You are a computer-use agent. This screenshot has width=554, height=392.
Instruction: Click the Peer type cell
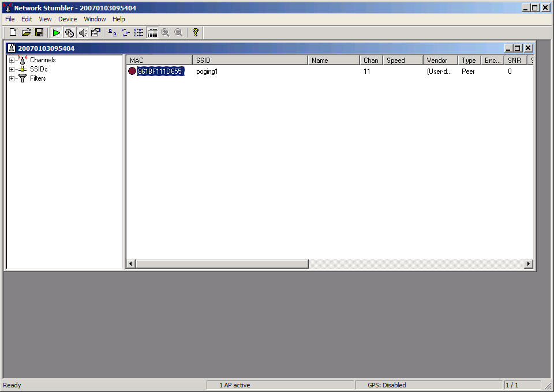tap(468, 71)
